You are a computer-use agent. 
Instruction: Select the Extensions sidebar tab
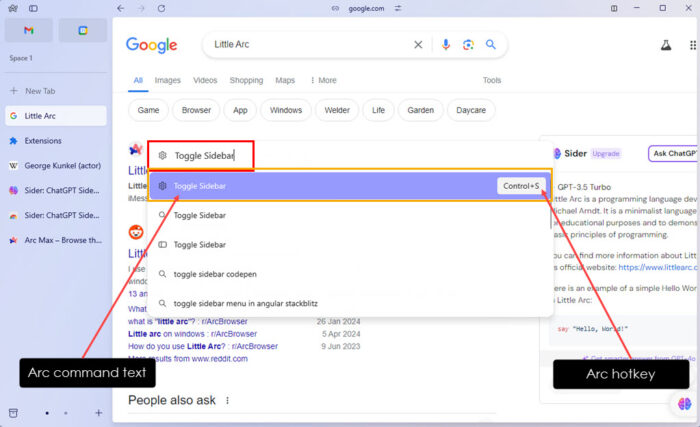tap(56, 141)
